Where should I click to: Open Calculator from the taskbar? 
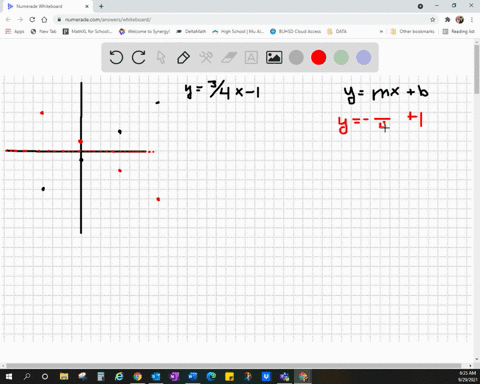101,377
